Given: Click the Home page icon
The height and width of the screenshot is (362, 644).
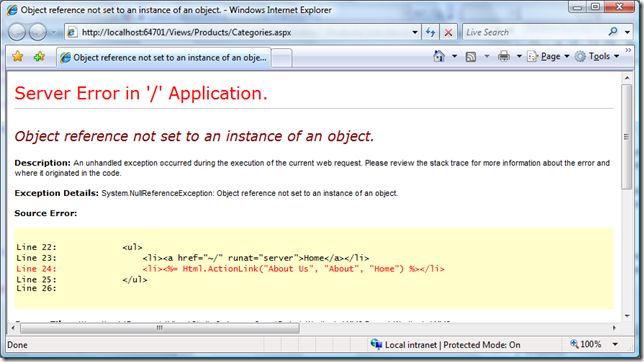Looking at the screenshot, I should tap(439, 56).
